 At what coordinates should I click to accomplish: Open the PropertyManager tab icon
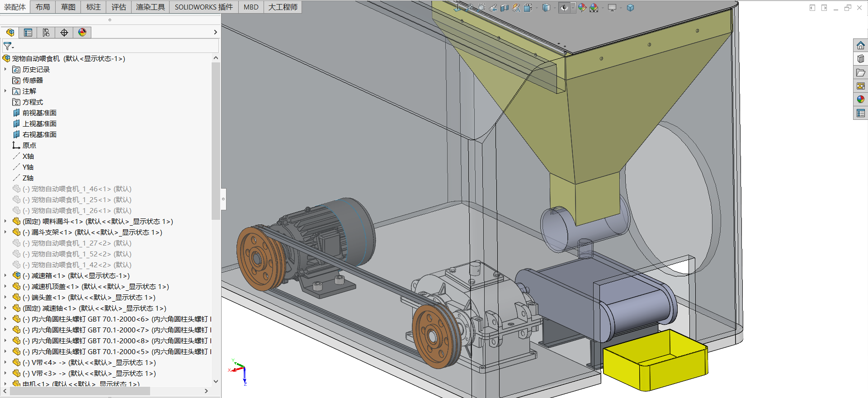pyautogui.click(x=28, y=33)
